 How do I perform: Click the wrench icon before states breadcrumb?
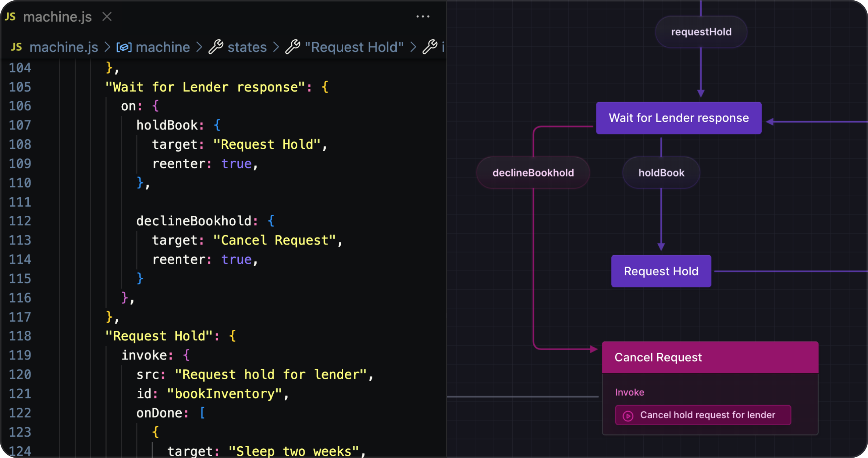coord(217,47)
